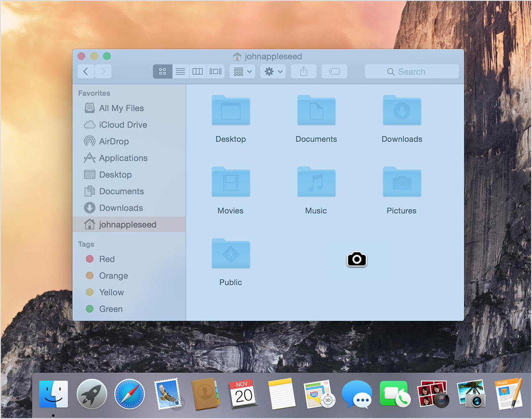This screenshot has width=532, height=419.
Task: Open the Mail app from the Dock
Action: coord(167,394)
